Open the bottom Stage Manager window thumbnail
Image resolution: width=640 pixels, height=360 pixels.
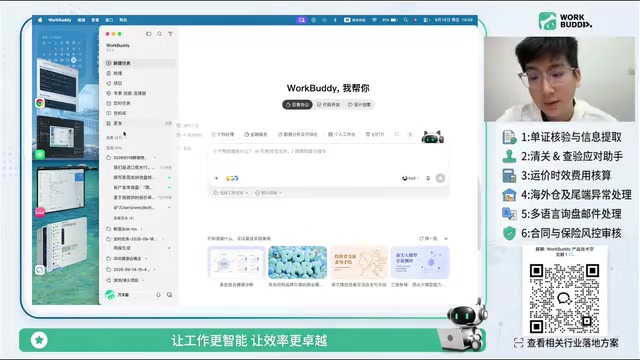(x=62, y=245)
